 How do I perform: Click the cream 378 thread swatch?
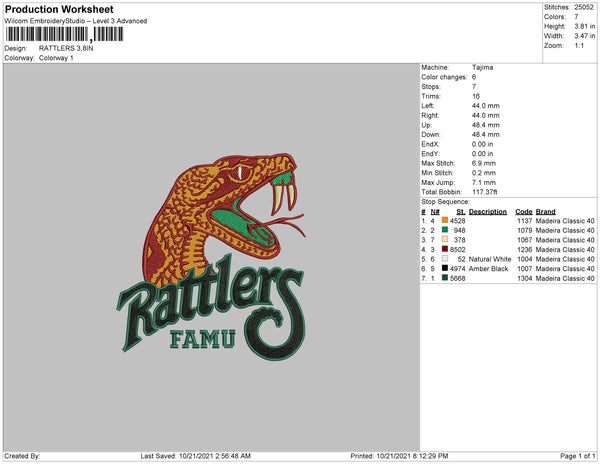(x=445, y=239)
